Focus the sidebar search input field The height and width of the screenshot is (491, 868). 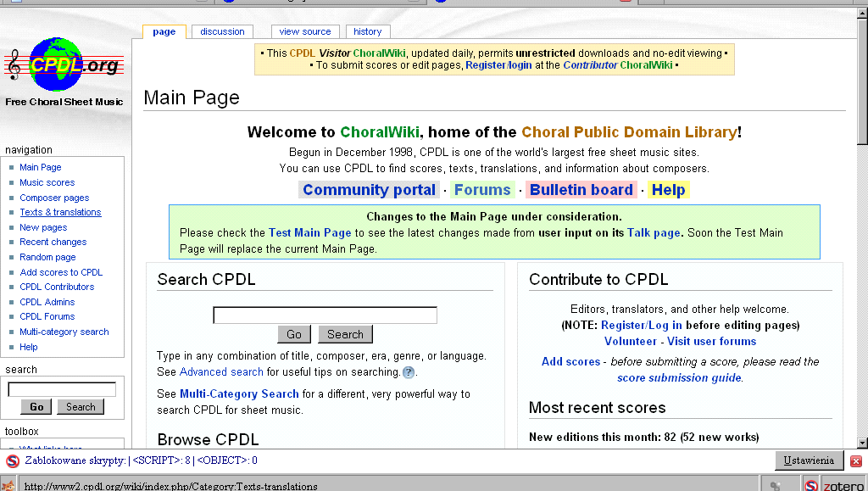point(62,389)
